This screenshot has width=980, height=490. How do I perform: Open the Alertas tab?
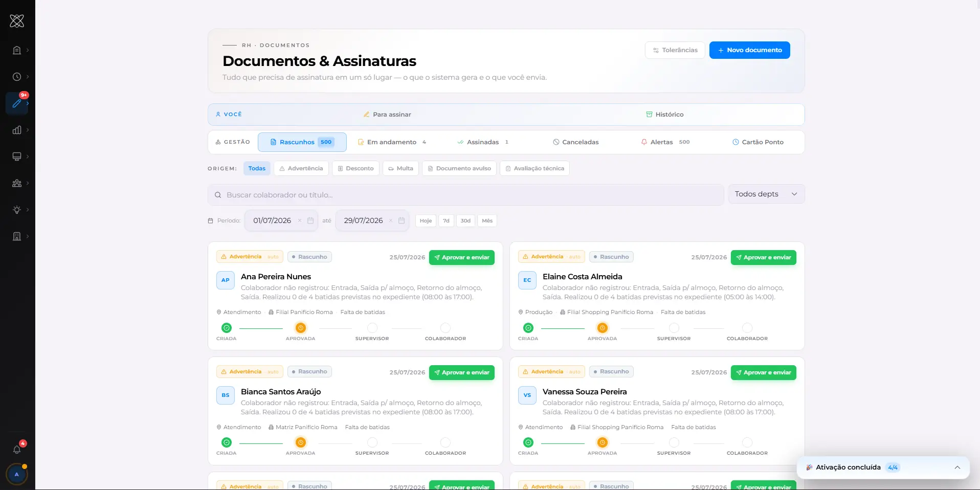click(x=665, y=142)
